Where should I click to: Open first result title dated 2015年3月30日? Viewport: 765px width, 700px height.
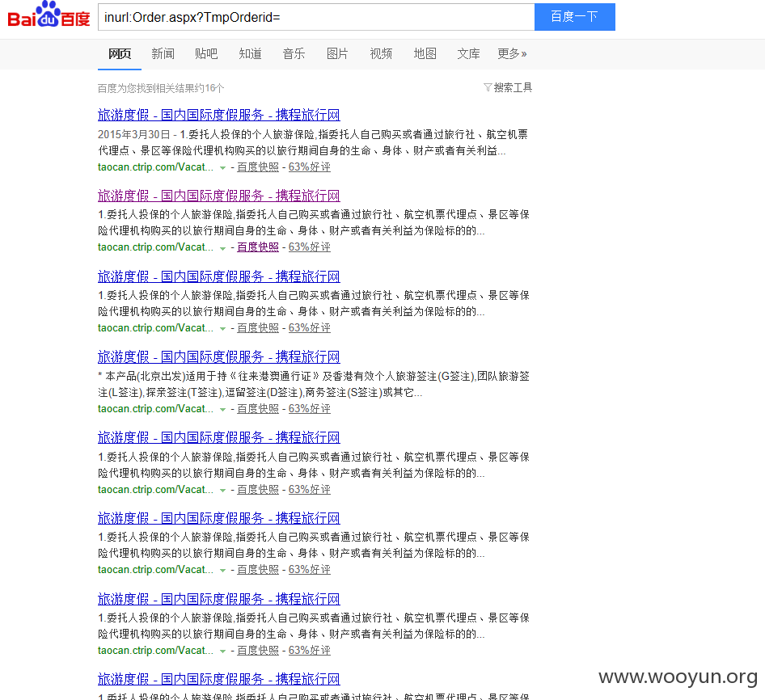[218, 115]
